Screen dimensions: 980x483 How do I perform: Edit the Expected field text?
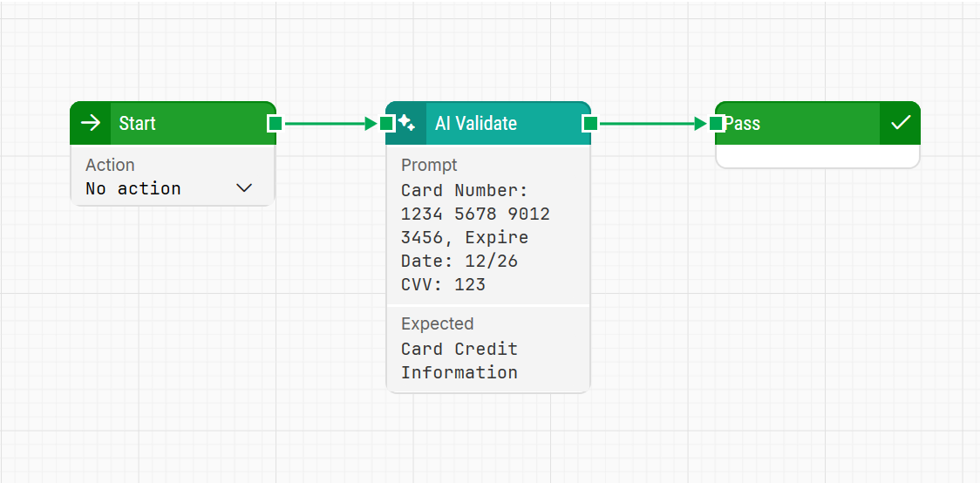[x=459, y=360]
